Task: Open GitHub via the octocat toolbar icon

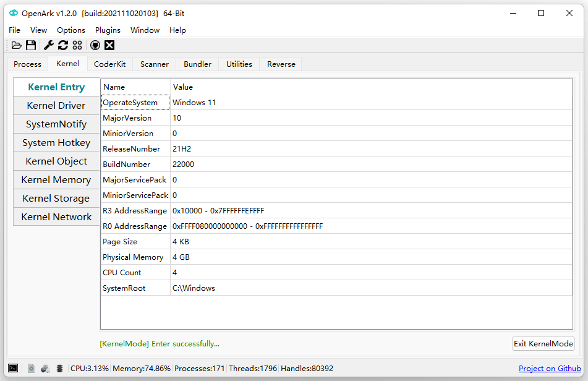Action: coord(95,45)
